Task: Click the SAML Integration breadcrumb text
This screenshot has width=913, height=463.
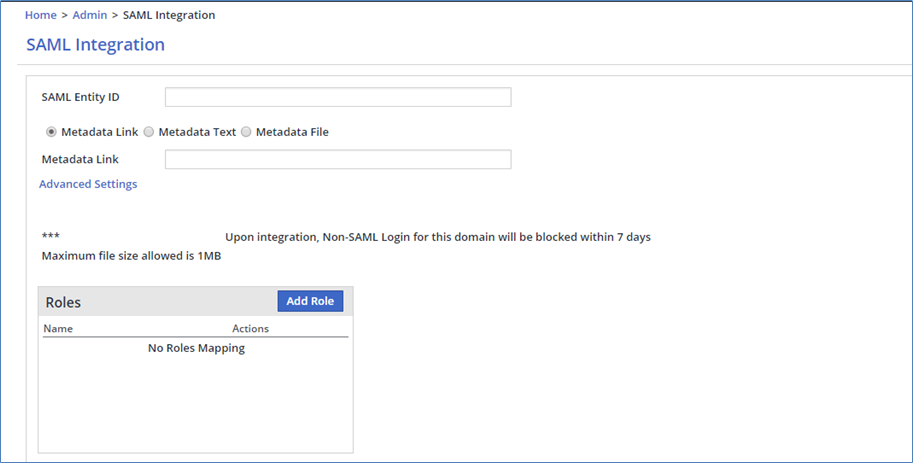Action: coord(168,15)
